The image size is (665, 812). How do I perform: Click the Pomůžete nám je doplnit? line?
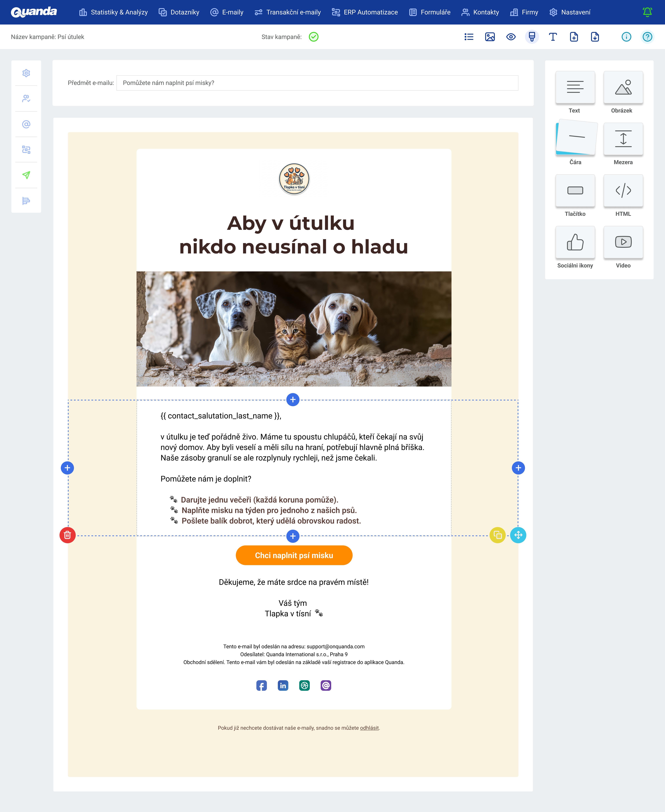(206, 479)
